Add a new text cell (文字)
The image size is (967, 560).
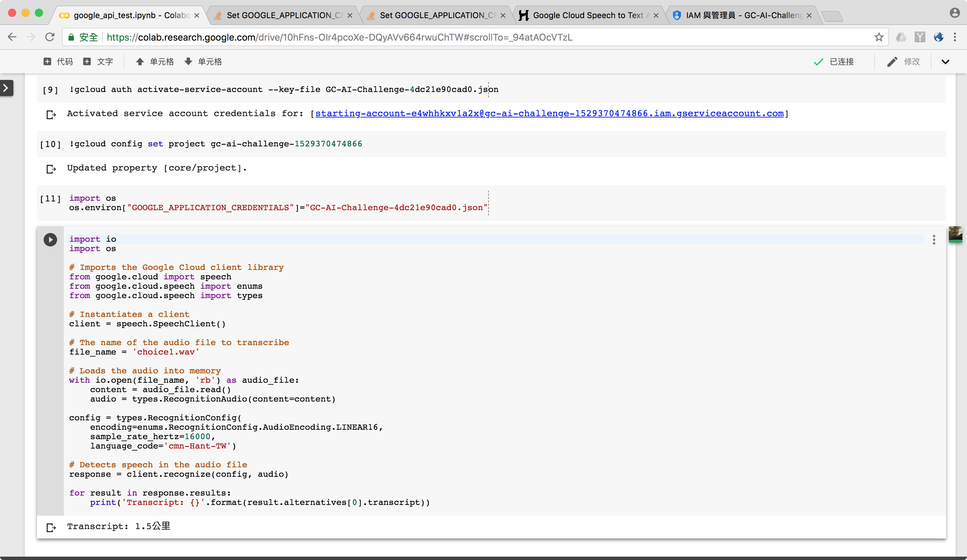pyautogui.click(x=98, y=62)
